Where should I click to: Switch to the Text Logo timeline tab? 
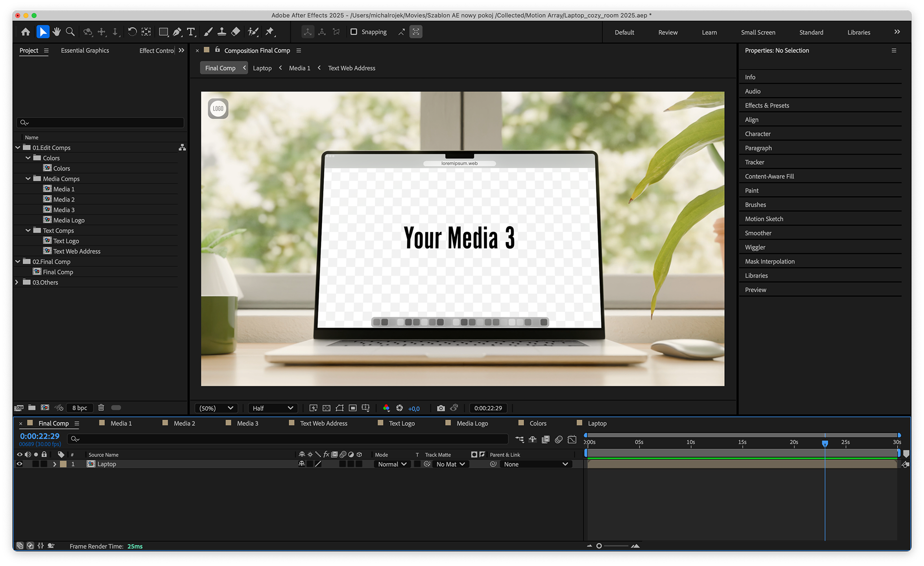point(401,424)
